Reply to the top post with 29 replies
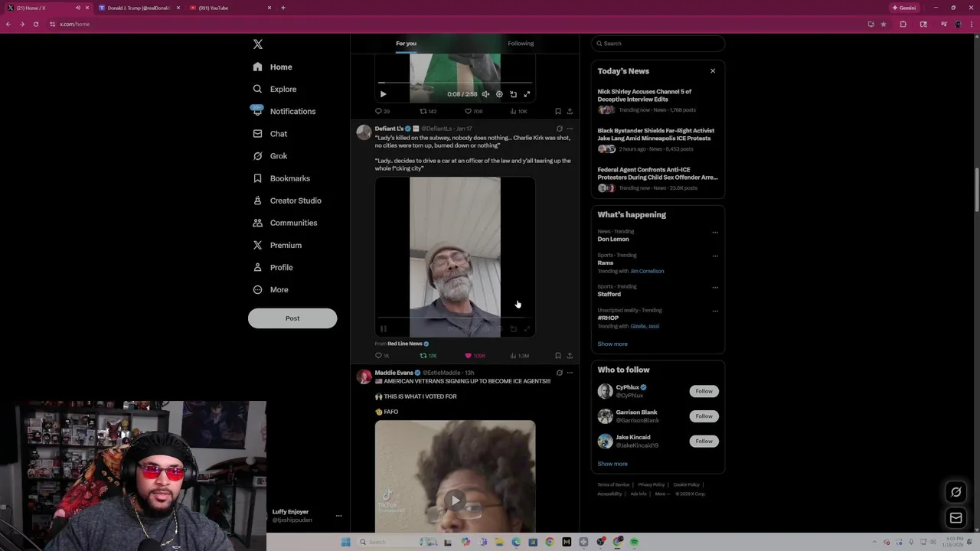 pos(382,111)
